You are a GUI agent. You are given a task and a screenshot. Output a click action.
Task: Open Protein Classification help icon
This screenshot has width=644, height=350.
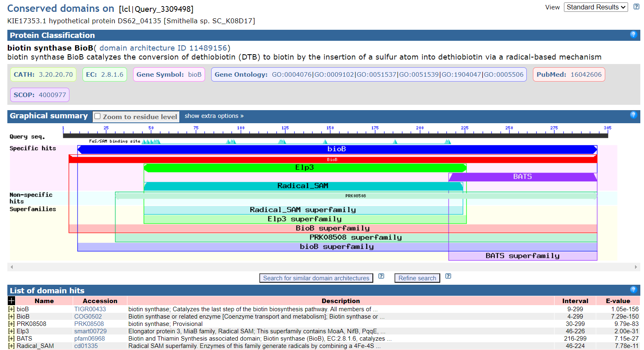click(633, 35)
